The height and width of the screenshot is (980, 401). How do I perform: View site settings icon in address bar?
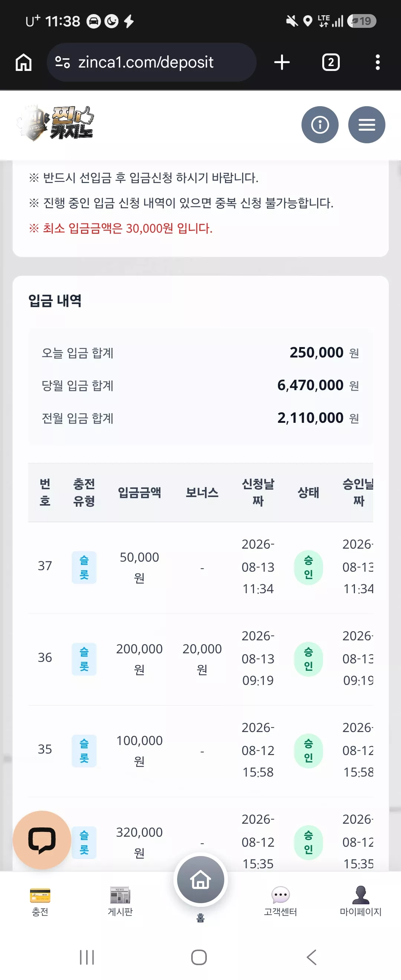(x=62, y=62)
